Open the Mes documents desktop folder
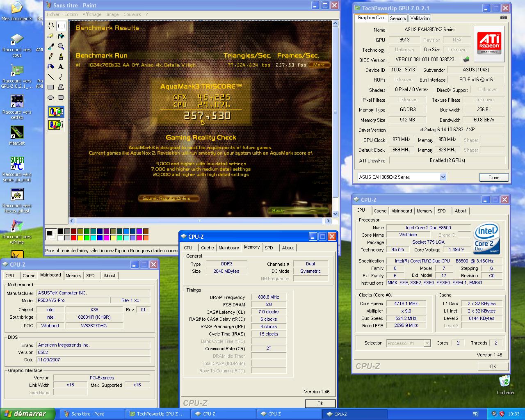This screenshot has height=420, width=525. point(17,11)
